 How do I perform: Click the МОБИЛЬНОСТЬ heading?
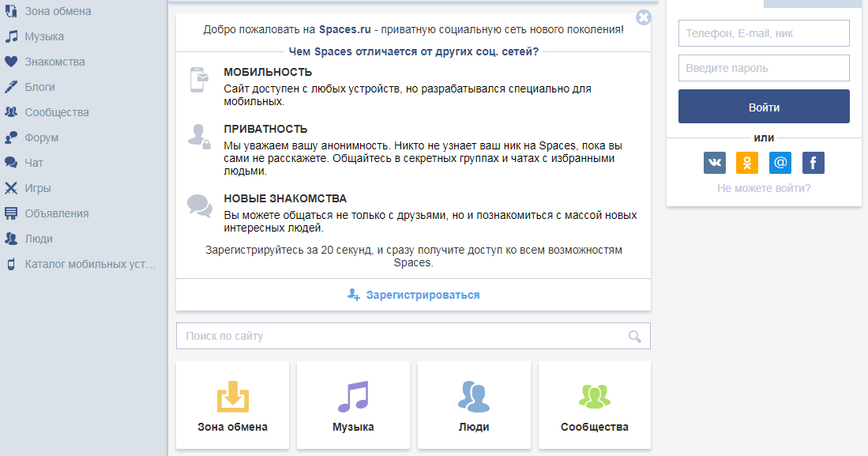268,72
